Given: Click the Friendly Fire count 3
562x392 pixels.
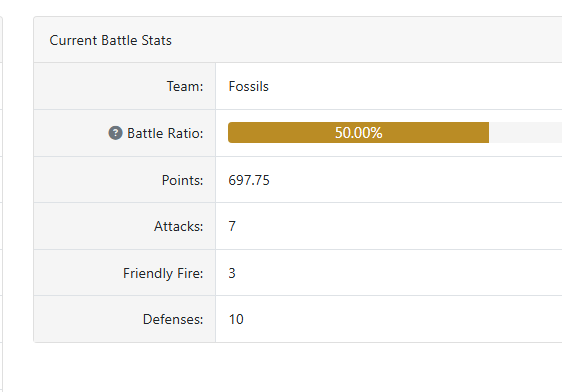Looking at the screenshot, I should coord(232,273).
